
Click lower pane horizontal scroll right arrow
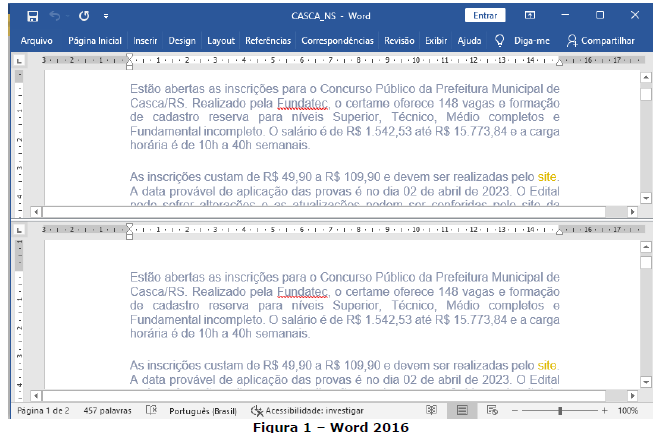click(x=632, y=395)
